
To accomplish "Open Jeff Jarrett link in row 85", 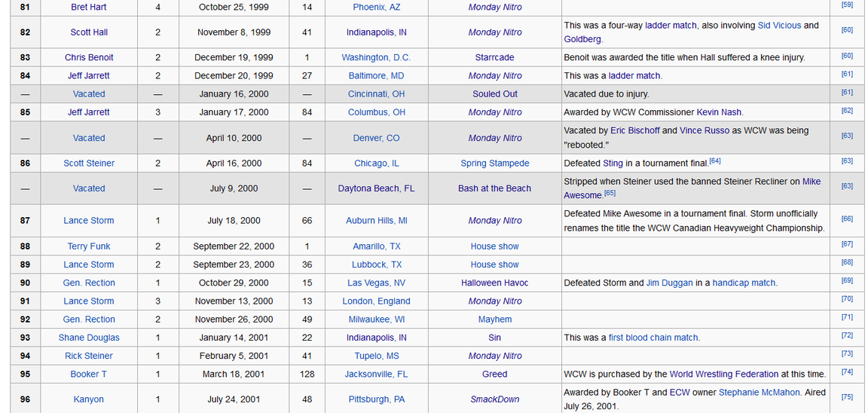I will coord(89,112).
